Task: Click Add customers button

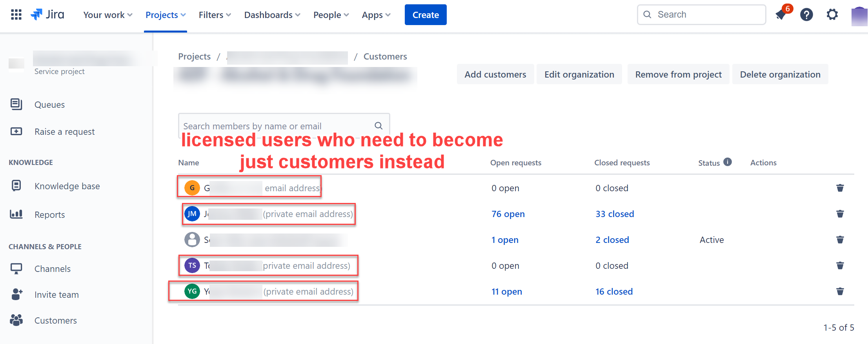Action: click(495, 74)
